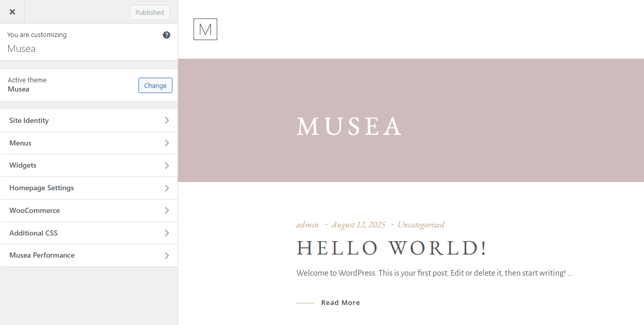This screenshot has width=644, height=325.
Task: Click the 'You are customizing' label
Action: click(37, 35)
